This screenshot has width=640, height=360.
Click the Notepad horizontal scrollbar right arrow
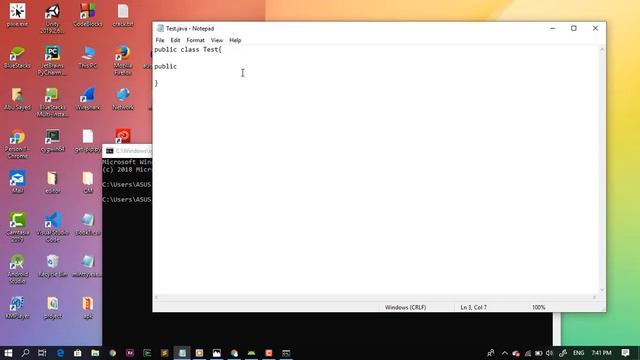pos(594,298)
